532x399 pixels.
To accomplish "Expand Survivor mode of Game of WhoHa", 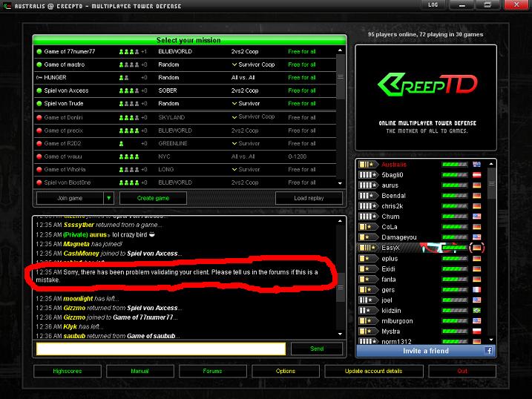I will tap(234, 170).
